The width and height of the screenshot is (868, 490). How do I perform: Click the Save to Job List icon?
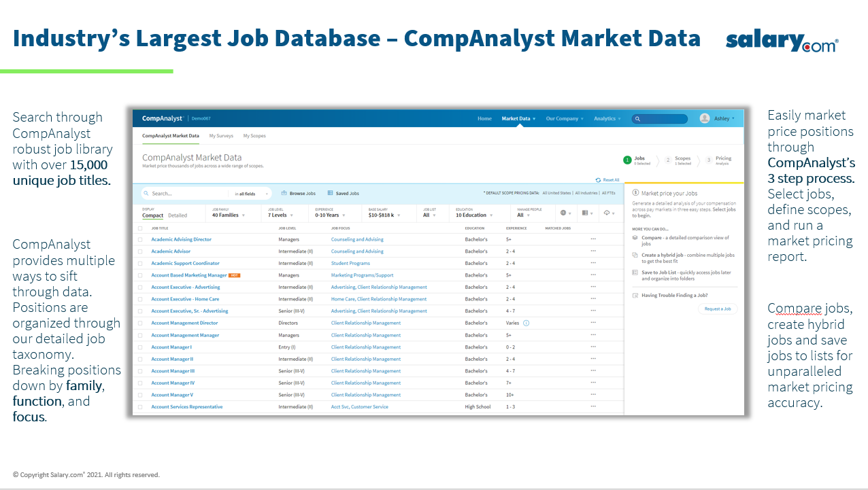click(x=634, y=273)
